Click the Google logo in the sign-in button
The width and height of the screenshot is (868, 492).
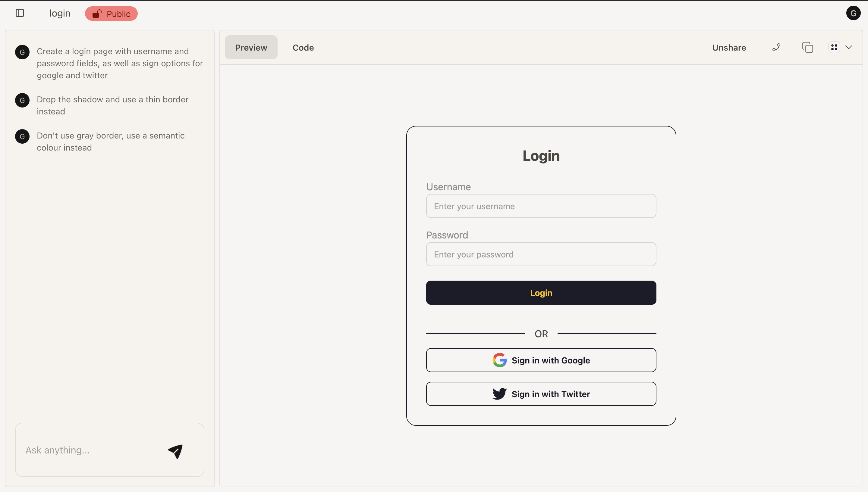click(500, 360)
